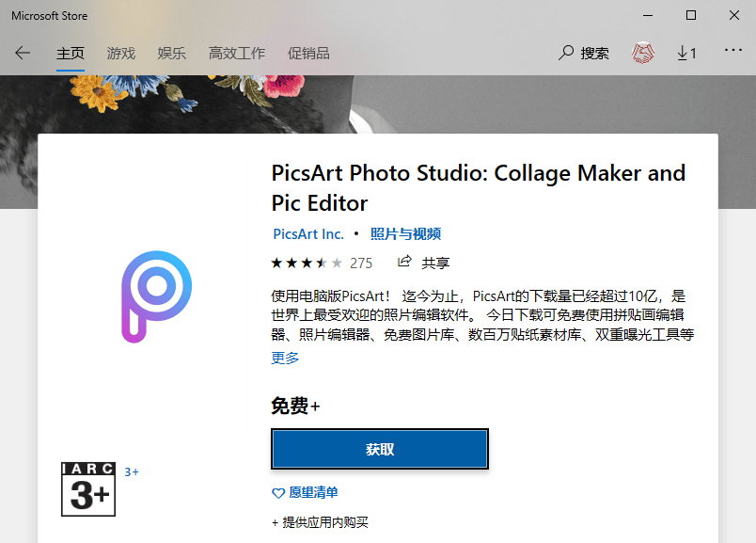Open the 3+ age rating link
This screenshot has width=756, height=543.
coord(131,472)
